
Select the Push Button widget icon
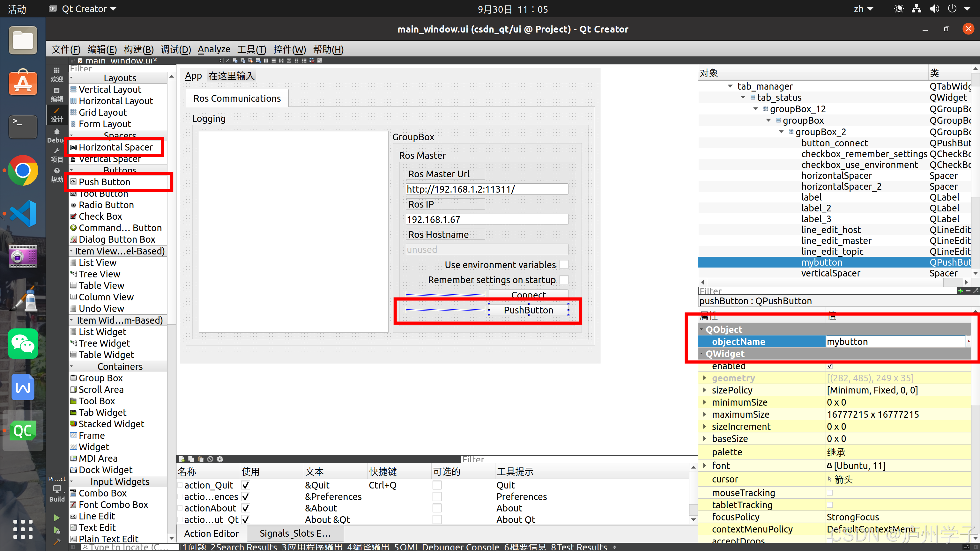pyautogui.click(x=73, y=182)
